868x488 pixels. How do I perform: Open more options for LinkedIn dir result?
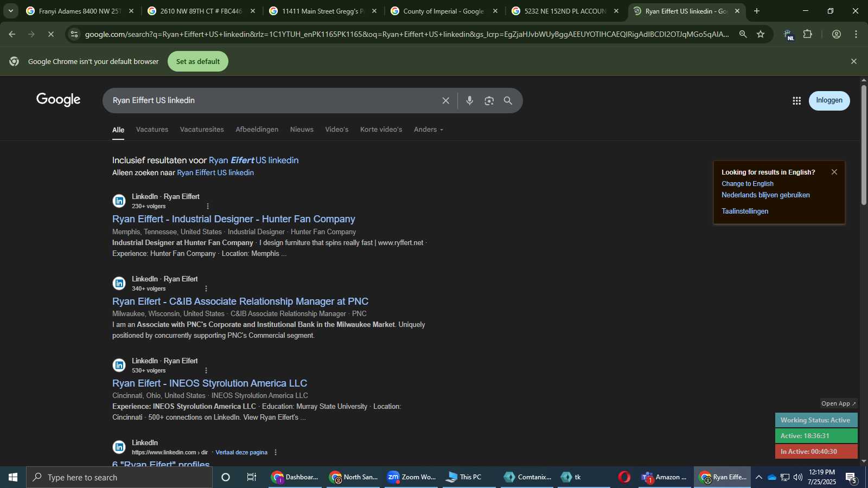click(x=276, y=452)
